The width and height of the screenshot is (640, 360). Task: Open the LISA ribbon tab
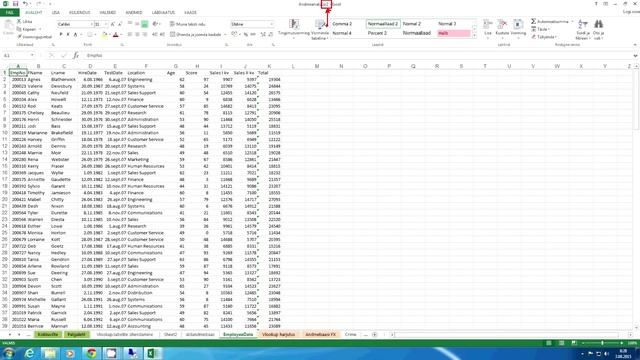pyautogui.click(x=56, y=13)
